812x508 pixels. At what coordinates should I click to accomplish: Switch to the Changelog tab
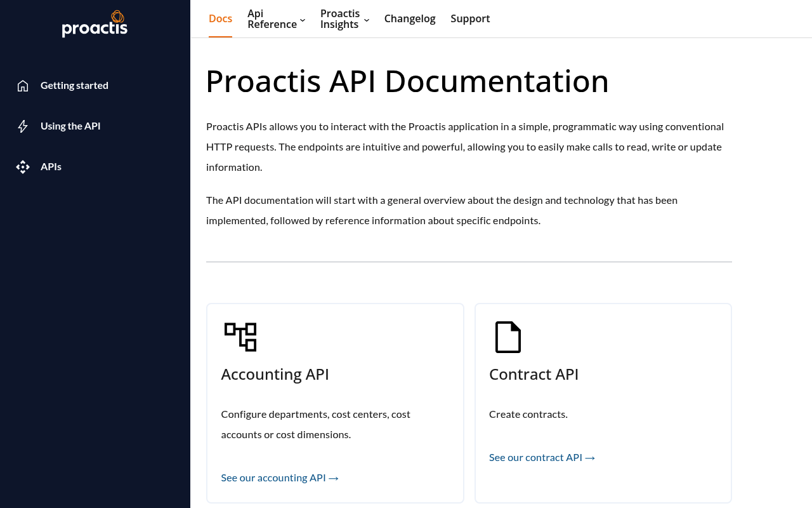coord(410,18)
